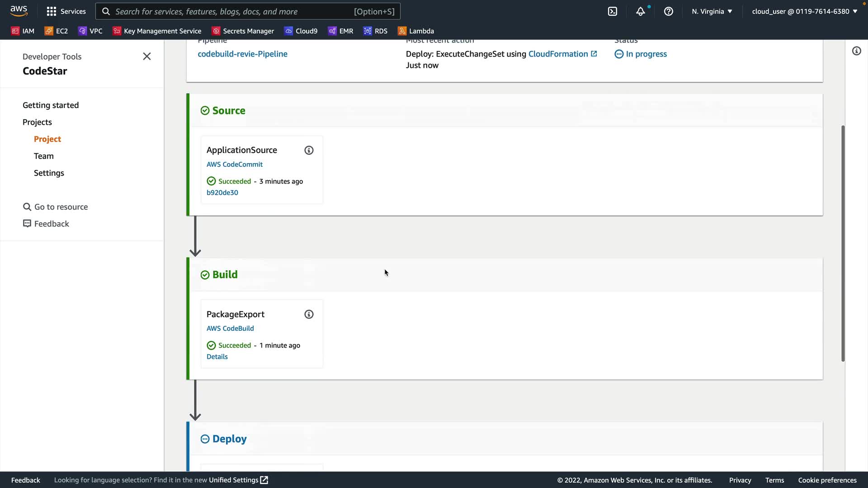The width and height of the screenshot is (868, 488).
Task: Open the help question mark icon
Action: coord(668,11)
